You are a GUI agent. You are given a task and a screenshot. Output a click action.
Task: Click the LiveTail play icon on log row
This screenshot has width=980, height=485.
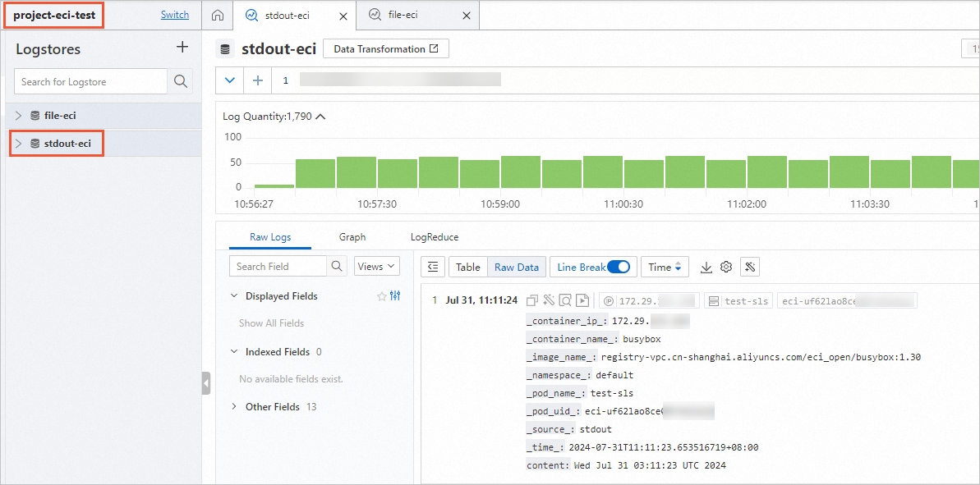pyautogui.click(x=582, y=301)
